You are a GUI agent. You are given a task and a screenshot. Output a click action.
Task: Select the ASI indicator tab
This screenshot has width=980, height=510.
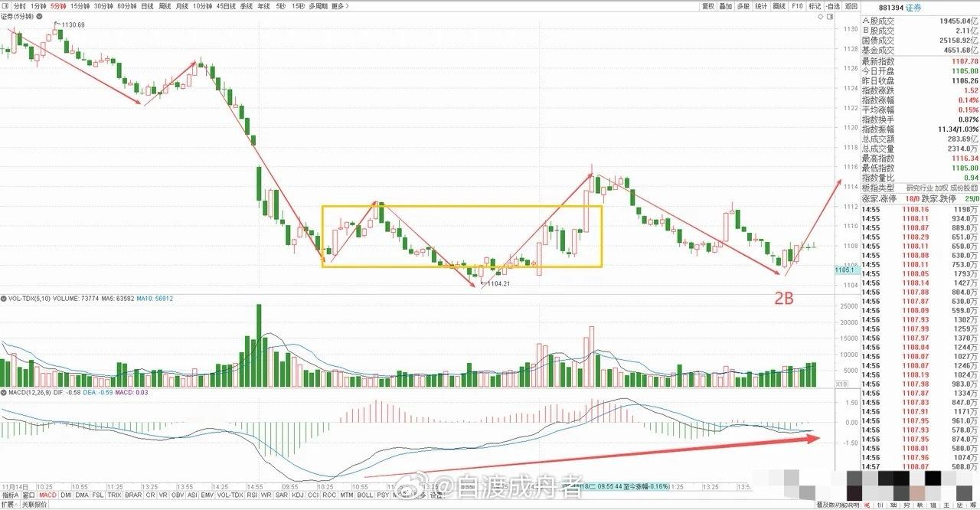click(x=193, y=495)
